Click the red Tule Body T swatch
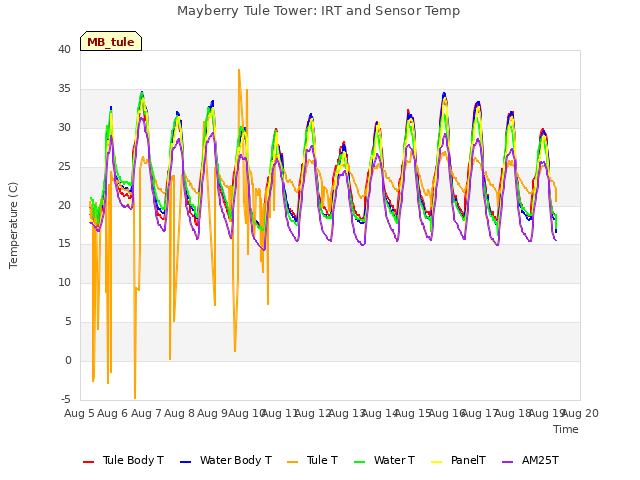 [88, 462]
